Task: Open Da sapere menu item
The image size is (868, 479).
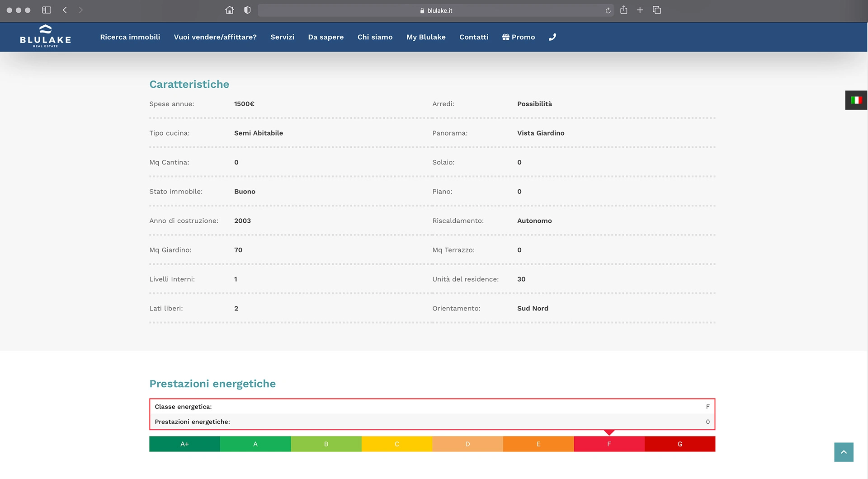Action: tap(326, 37)
